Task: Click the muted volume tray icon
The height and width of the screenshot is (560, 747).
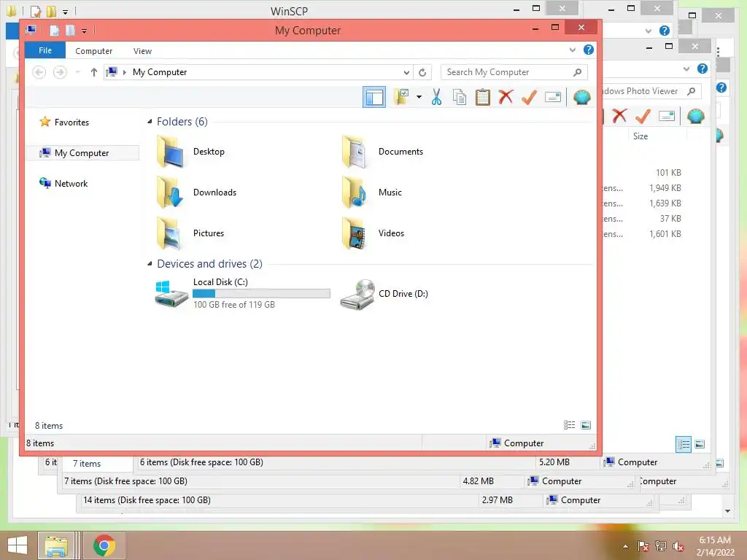Action: pos(678,546)
